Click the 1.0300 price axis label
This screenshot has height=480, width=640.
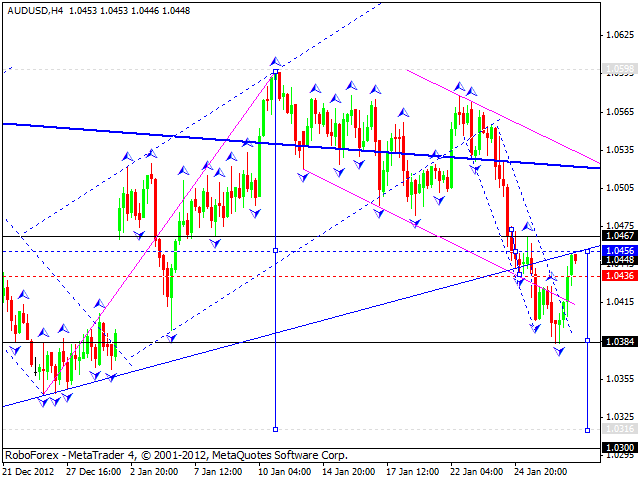tap(619, 448)
